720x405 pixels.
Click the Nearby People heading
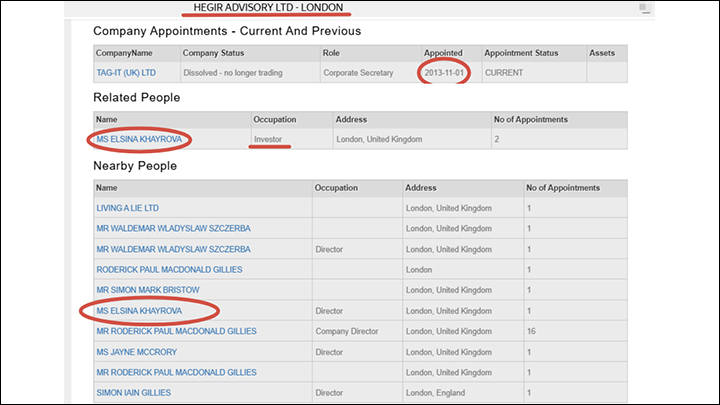pos(135,166)
